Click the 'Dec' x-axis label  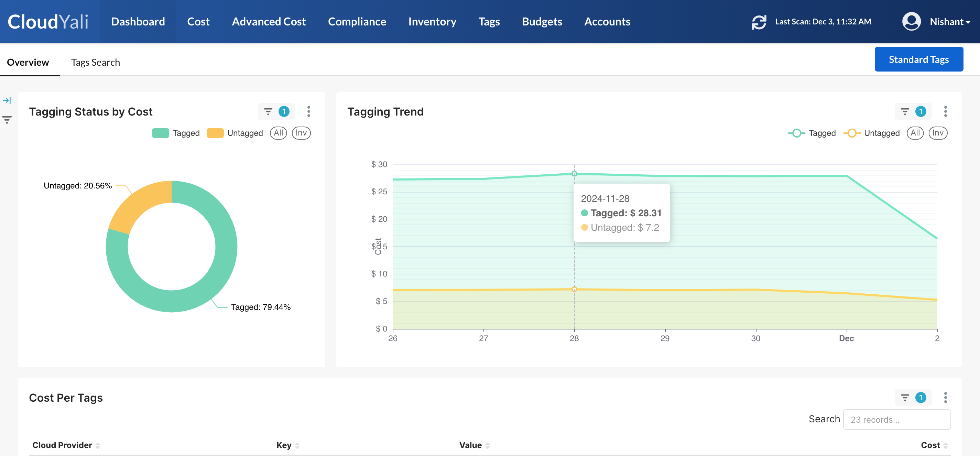[x=846, y=338]
